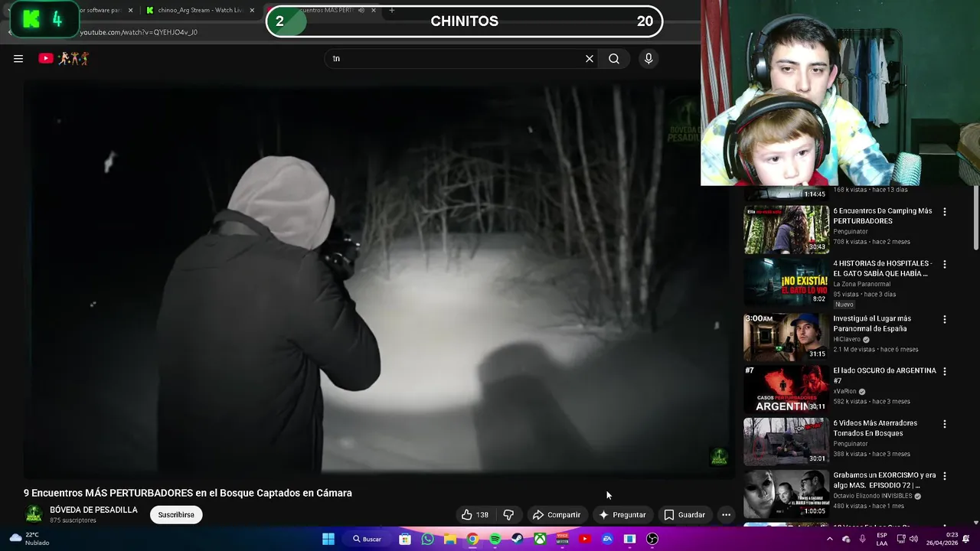Open OBS Studio from the taskbar
980x551 pixels.
pyautogui.click(x=652, y=539)
